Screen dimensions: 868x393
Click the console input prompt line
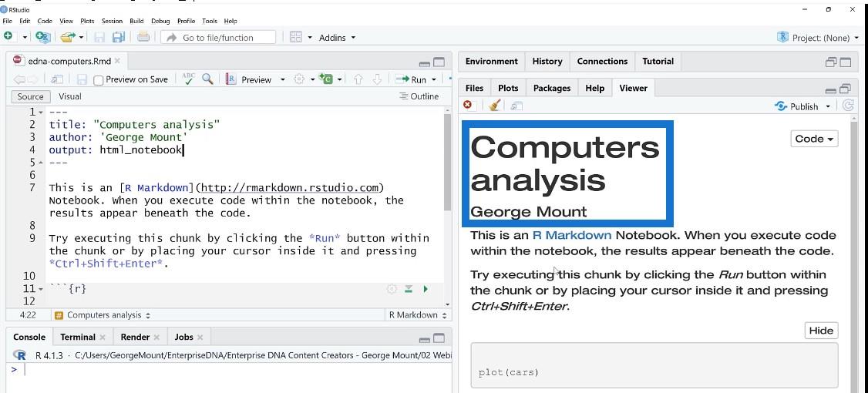point(229,369)
